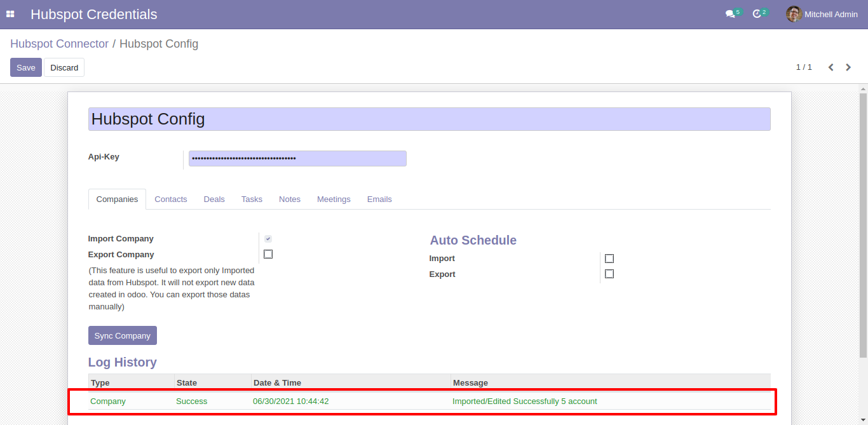Go to previous record arrow
Image resolution: width=868 pixels, height=425 pixels.
coord(831,67)
